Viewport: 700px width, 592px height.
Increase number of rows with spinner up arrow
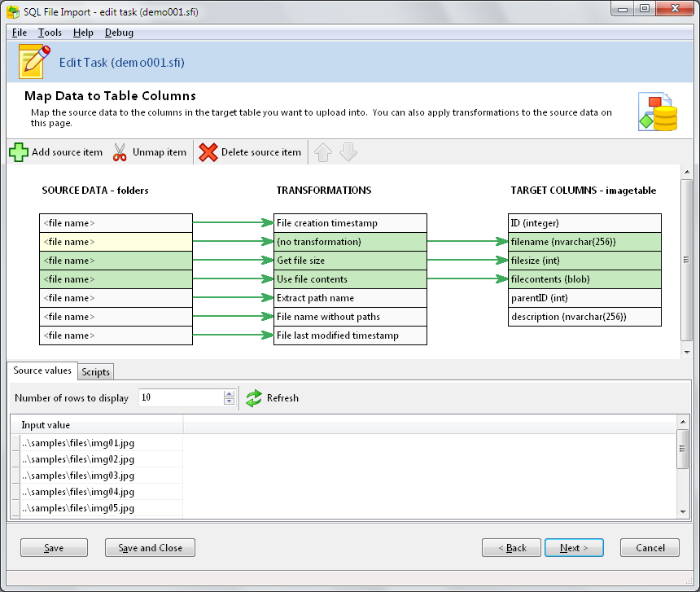[229, 394]
